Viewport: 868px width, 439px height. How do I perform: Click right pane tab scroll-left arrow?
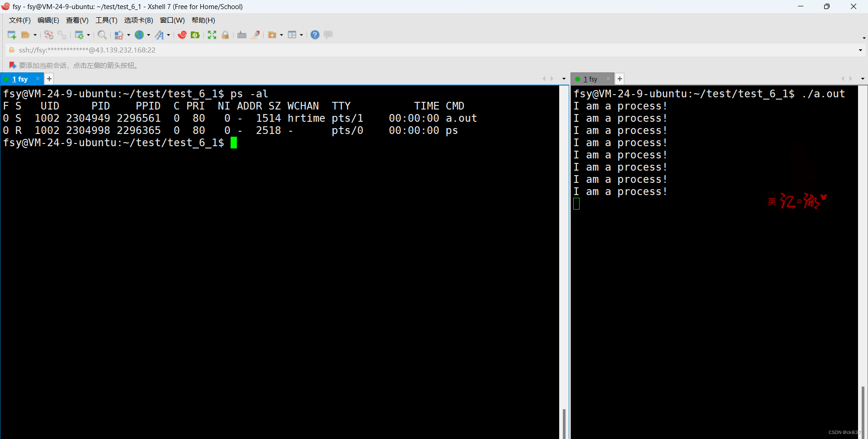point(843,79)
